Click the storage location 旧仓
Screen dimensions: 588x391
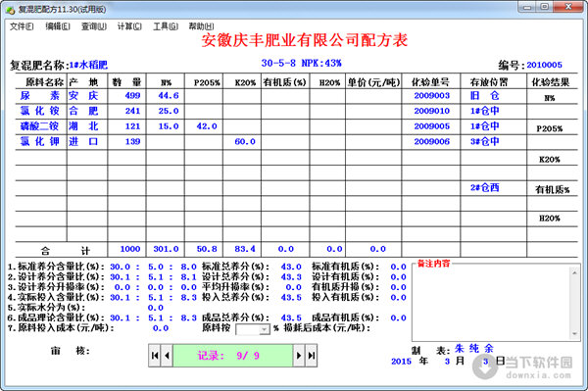pyautogui.click(x=484, y=96)
